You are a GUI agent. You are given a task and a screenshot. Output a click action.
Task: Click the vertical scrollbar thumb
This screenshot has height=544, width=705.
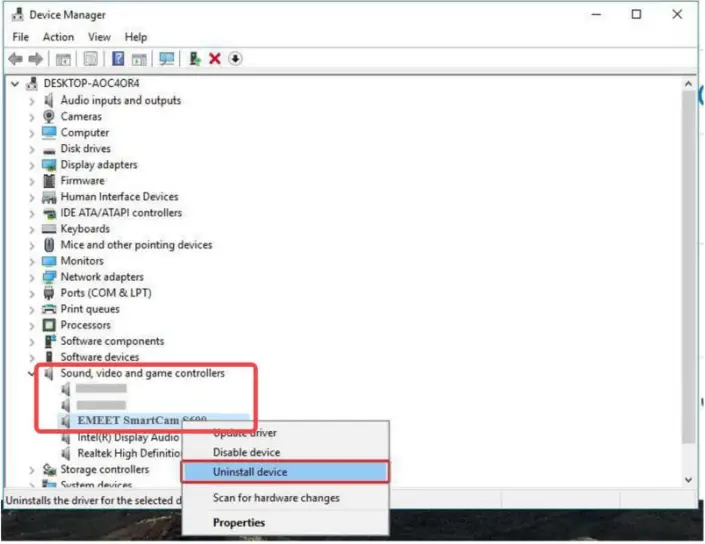688,268
